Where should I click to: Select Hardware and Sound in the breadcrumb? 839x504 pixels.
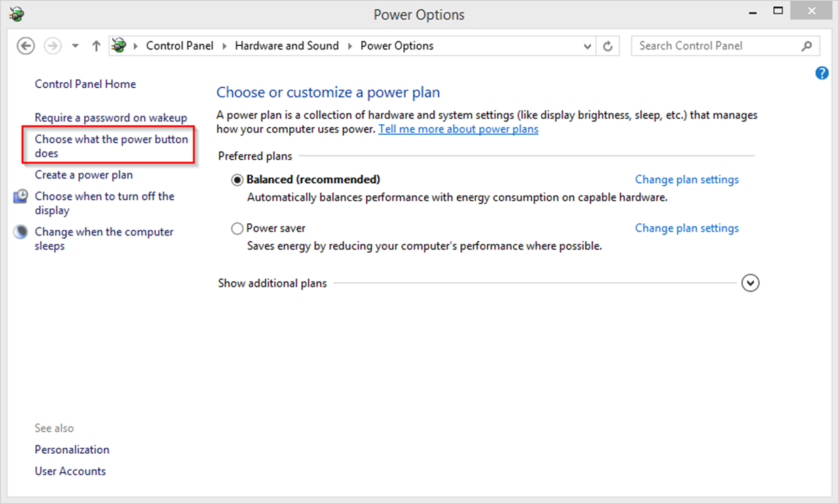coord(286,46)
